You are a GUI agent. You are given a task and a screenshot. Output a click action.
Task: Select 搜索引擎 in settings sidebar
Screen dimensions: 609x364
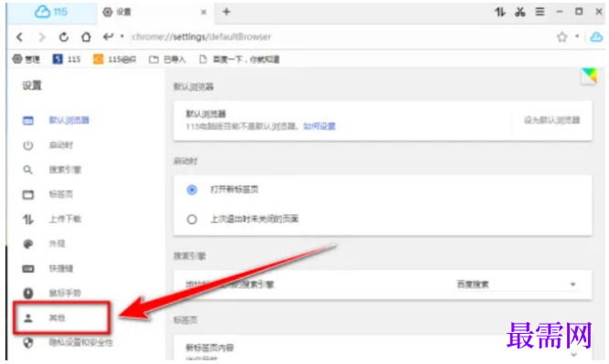[65, 170]
